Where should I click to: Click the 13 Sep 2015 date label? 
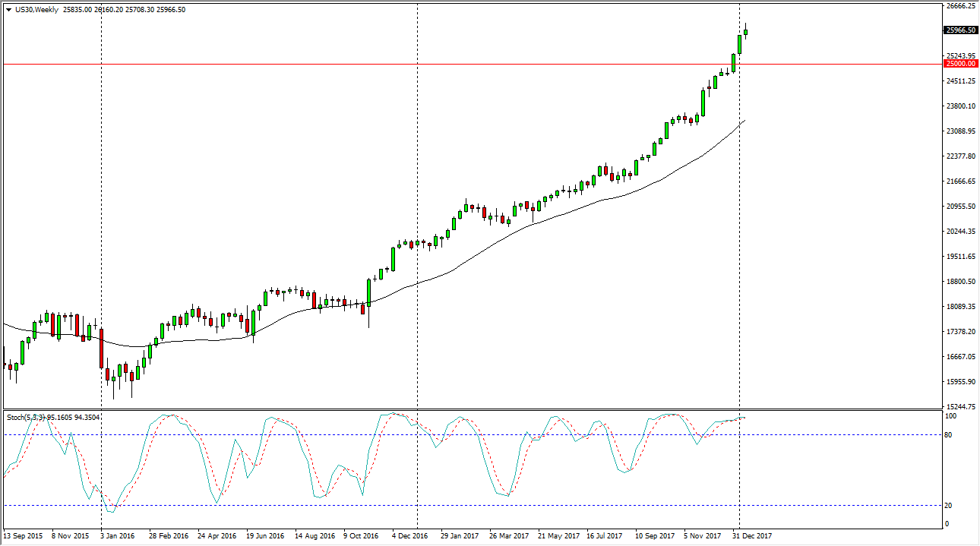pos(25,536)
